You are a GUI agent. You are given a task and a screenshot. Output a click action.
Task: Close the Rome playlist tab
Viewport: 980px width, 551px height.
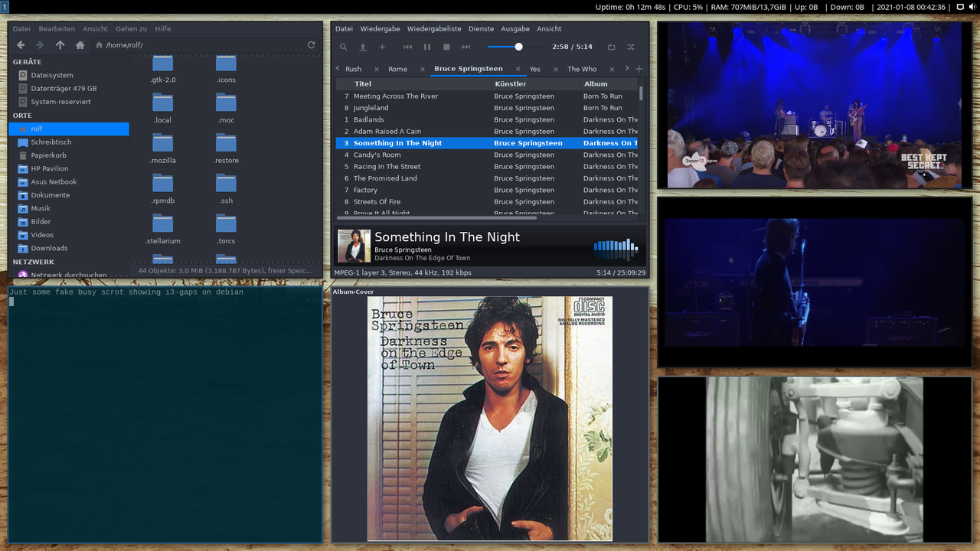pyautogui.click(x=421, y=69)
